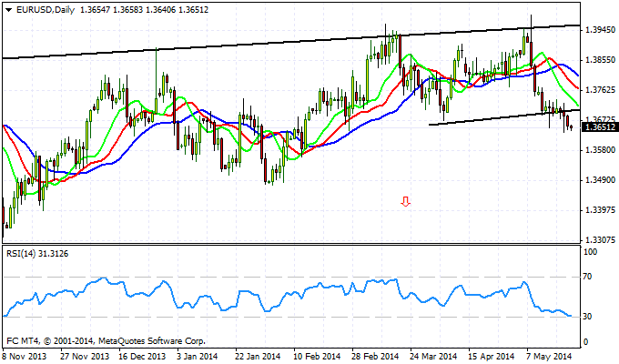Click the 16 Dec 2013 date label

[142, 356]
